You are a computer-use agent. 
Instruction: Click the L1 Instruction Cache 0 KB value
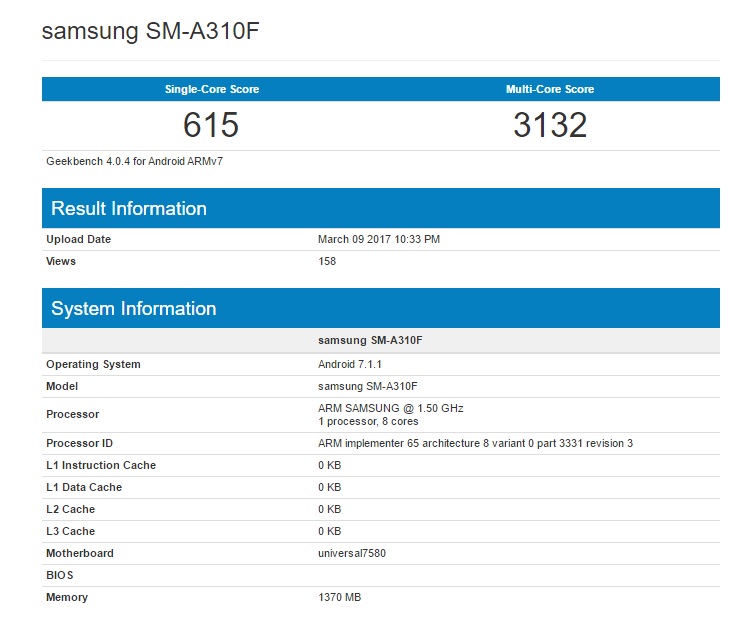click(x=329, y=465)
